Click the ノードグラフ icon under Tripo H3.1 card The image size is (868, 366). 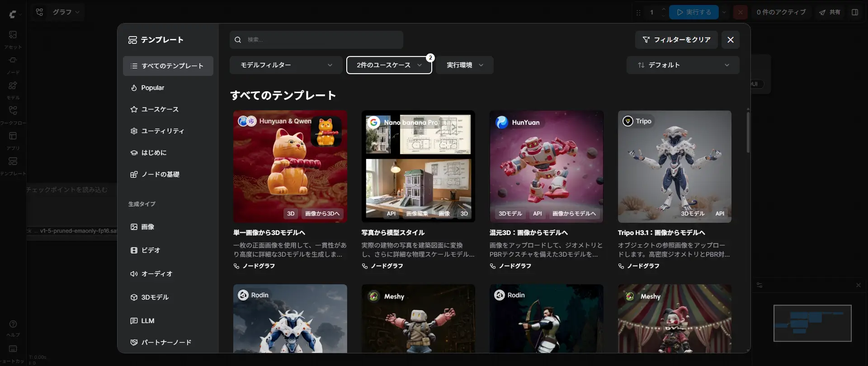point(621,266)
